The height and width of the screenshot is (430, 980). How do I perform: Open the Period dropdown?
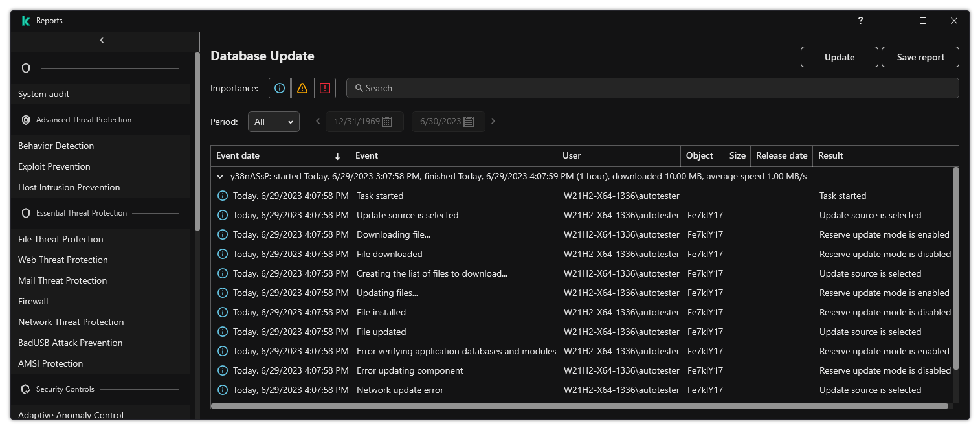click(273, 121)
